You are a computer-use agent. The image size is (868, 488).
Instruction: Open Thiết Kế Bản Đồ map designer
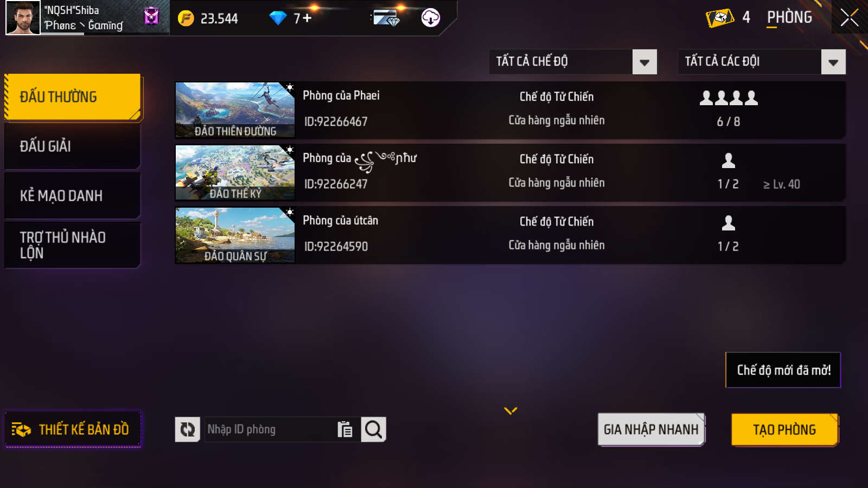pyautogui.click(x=73, y=429)
